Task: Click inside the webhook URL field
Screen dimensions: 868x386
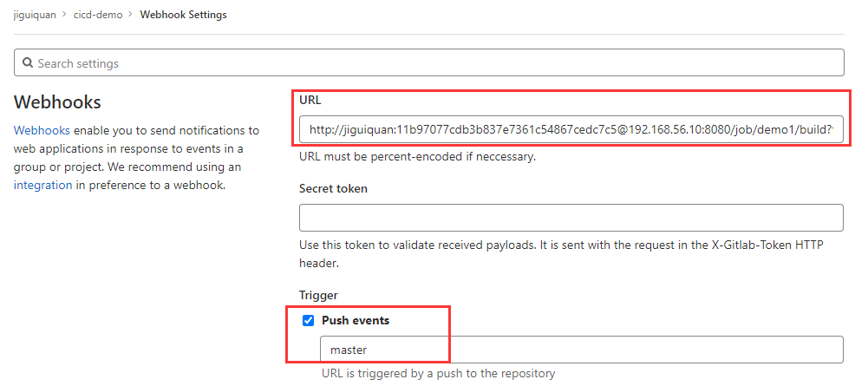Action: click(571, 129)
